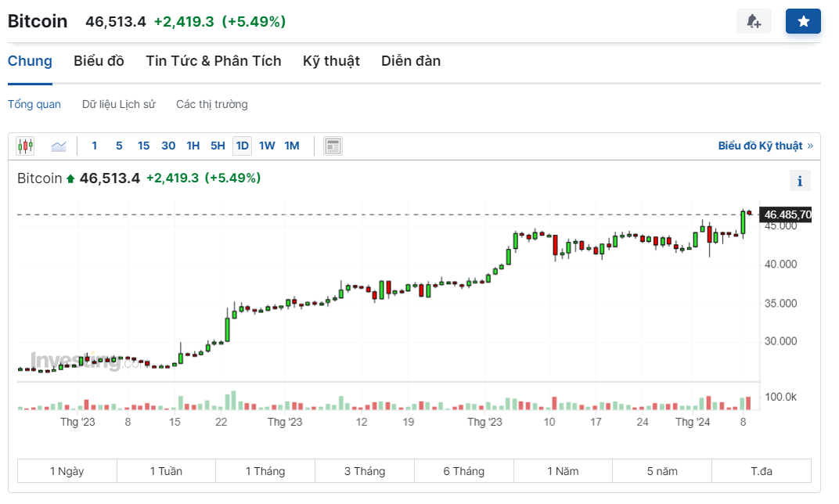Set chart interval to 1 minute

click(94, 146)
